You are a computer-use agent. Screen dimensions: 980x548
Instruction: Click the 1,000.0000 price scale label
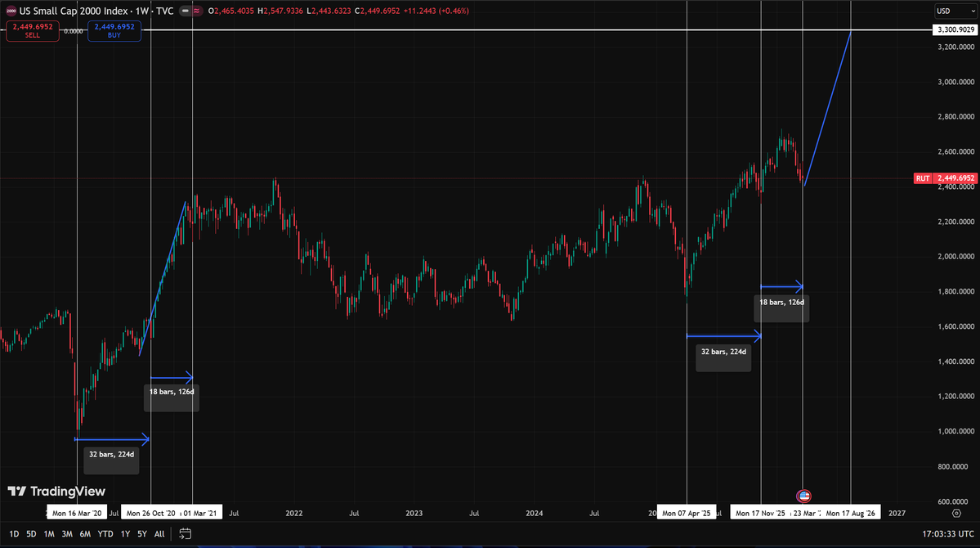tap(956, 431)
